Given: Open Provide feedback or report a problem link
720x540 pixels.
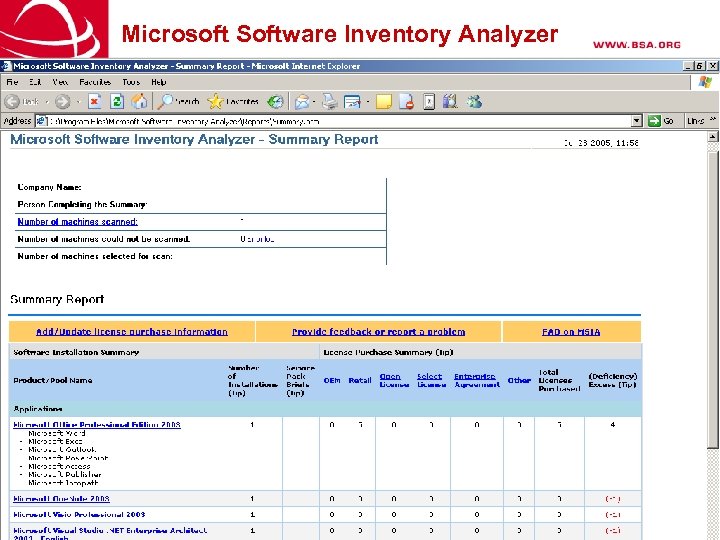Looking at the screenshot, I should tap(378, 332).
